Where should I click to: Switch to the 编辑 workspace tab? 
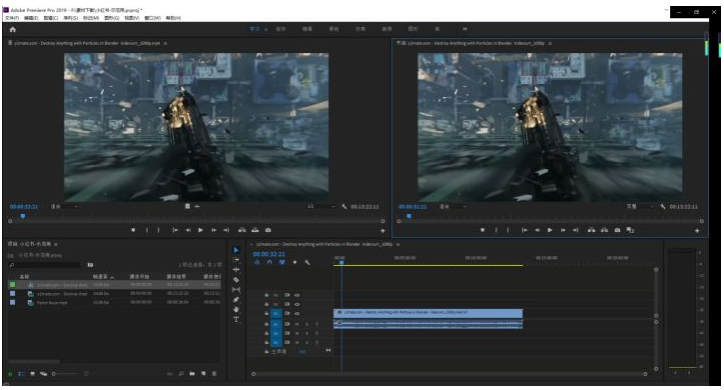307,29
